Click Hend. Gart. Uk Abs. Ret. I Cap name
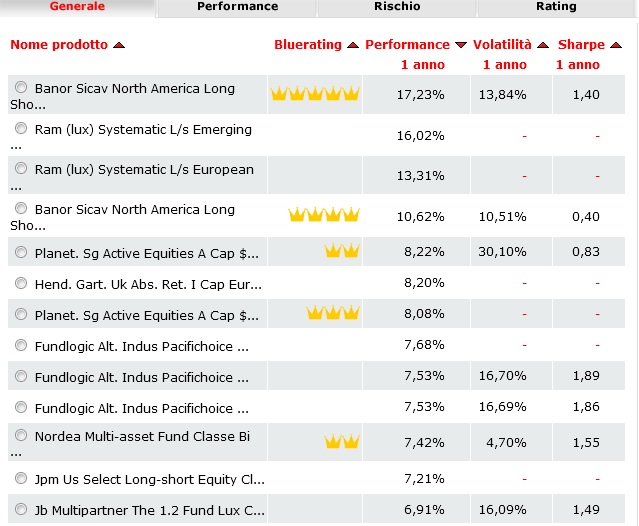The image size is (639, 526). [x=148, y=284]
